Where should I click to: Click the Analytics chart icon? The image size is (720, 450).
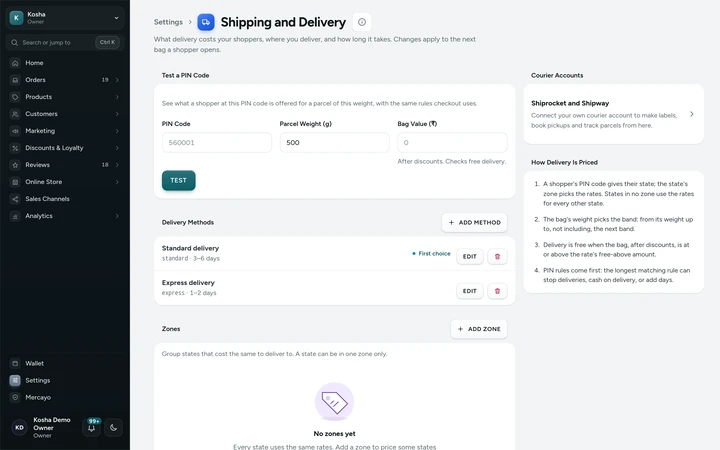15,216
